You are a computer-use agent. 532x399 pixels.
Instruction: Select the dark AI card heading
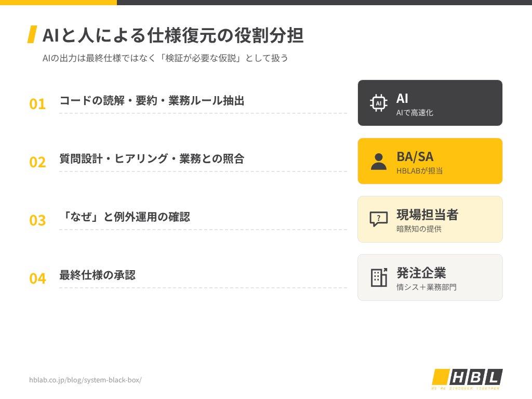tap(402, 98)
